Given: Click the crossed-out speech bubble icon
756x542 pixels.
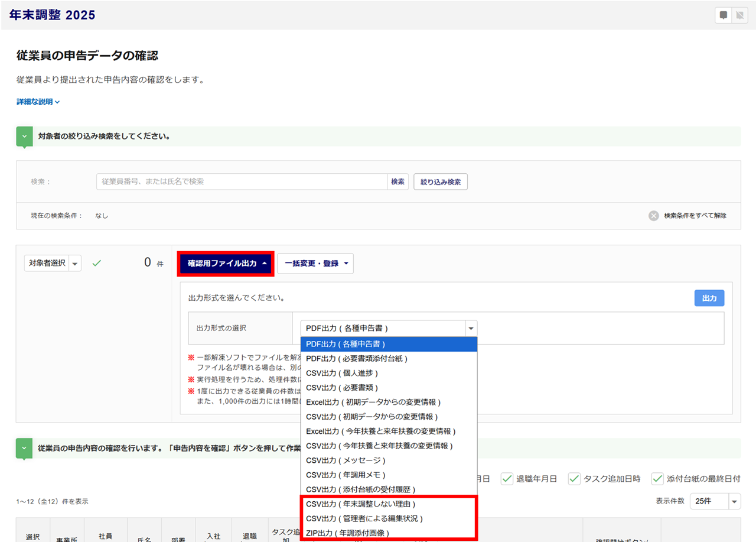Looking at the screenshot, I should pos(739,15).
